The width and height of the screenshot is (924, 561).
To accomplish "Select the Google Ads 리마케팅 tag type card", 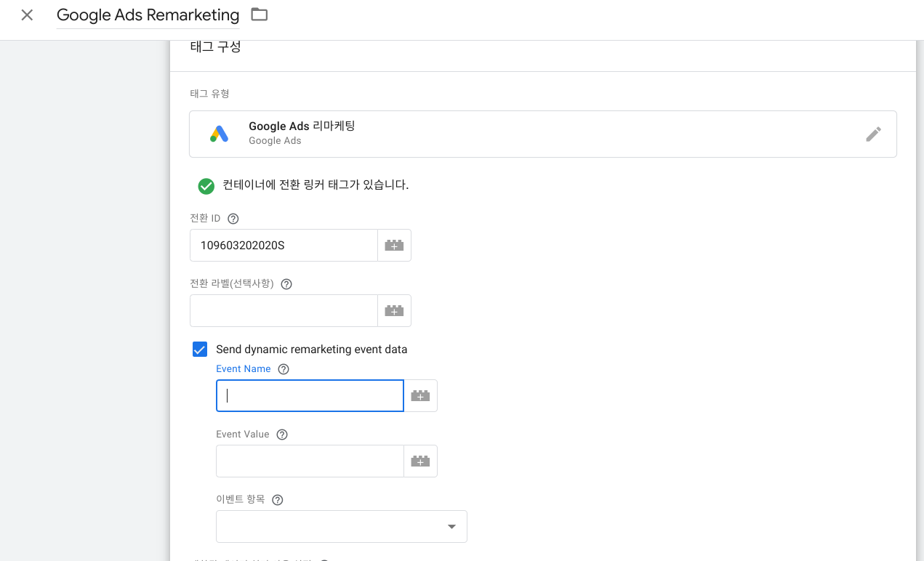I will pos(542,134).
